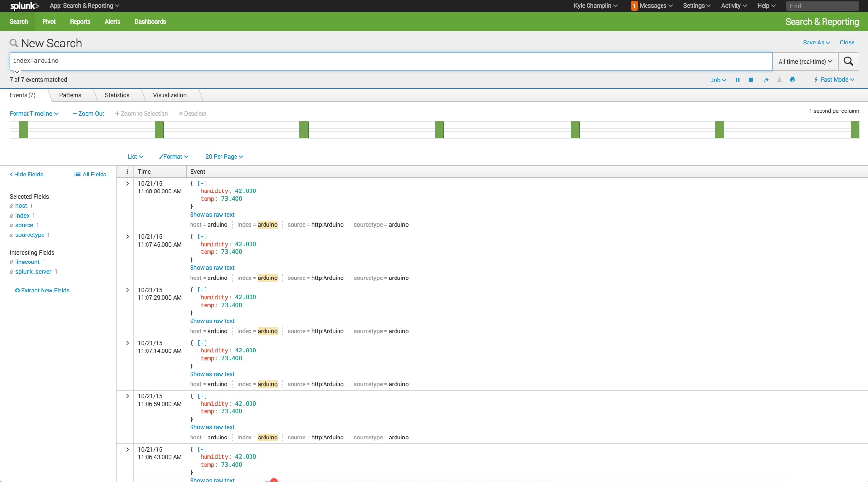868x482 pixels.
Task: Open the App: Search & Reporting dropdown
Action: (84, 6)
